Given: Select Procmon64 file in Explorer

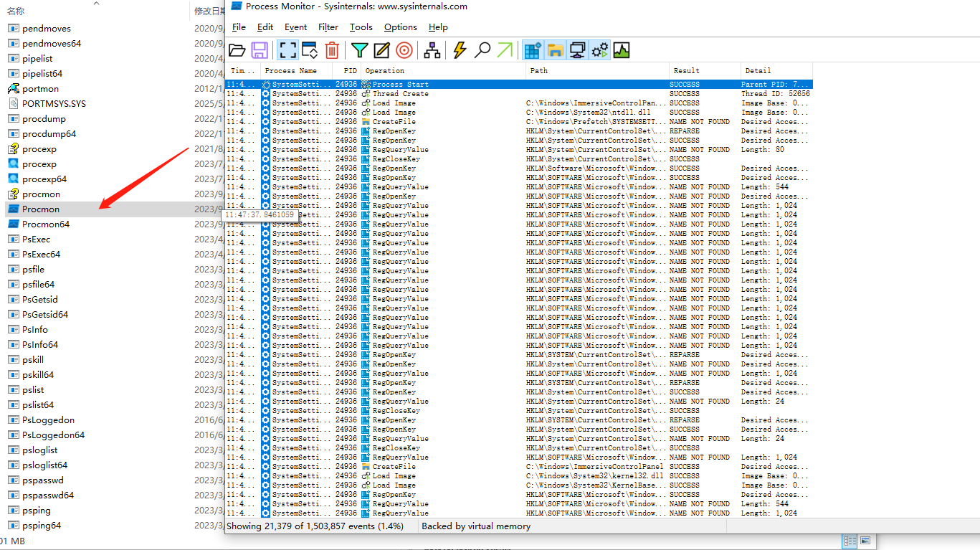Looking at the screenshot, I should pyautogui.click(x=46, y=224).
